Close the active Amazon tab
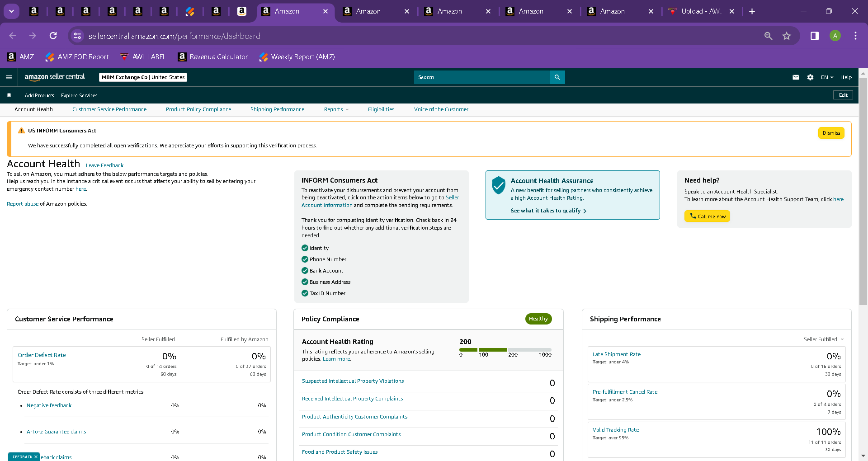868x461 pixels. tap(325, 11)
